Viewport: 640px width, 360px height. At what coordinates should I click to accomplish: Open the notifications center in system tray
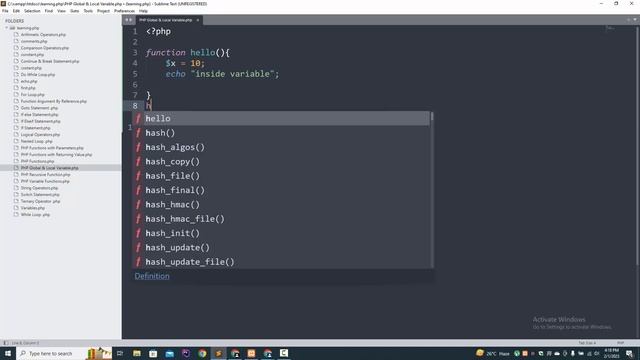click(x=629, y=353)
